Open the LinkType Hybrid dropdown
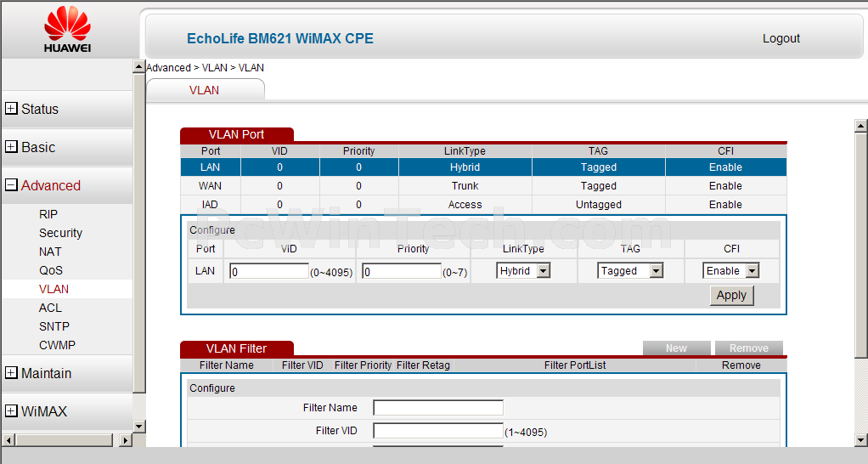The width and height of the screenshot is (868, 464). [523, 271]
